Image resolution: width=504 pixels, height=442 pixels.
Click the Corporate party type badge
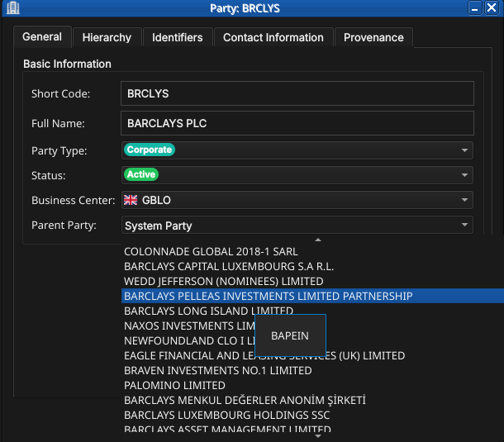pos(150,150)
